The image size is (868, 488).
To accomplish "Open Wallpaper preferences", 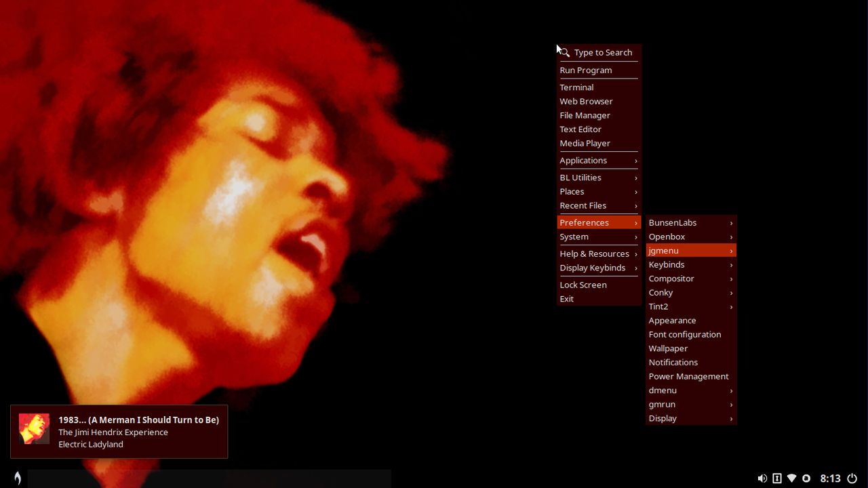I will click(691, 348).
